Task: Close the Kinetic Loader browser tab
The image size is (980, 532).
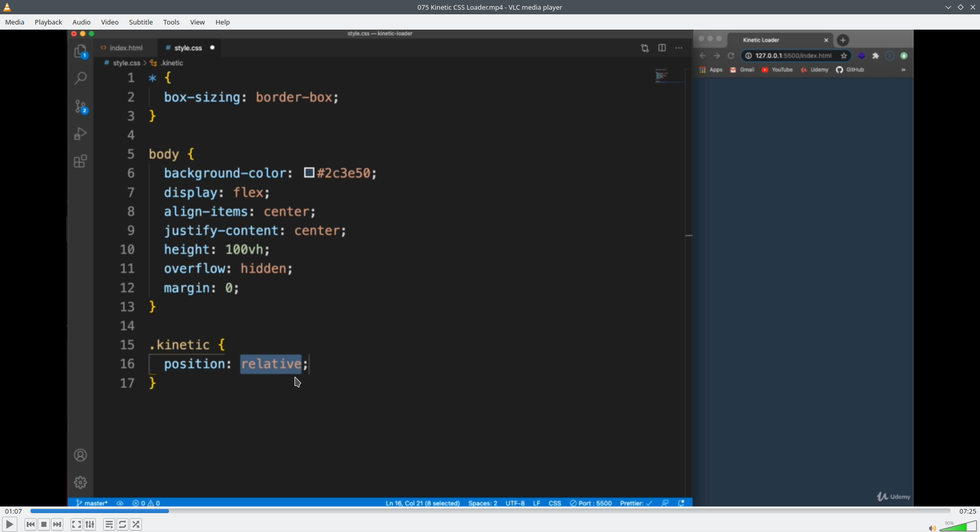Action: point(826,40)
